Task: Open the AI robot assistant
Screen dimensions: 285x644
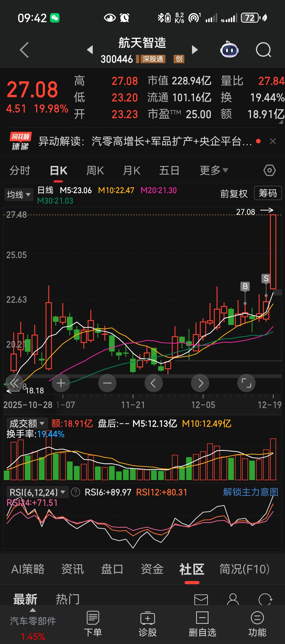Action: coord(229,49)
